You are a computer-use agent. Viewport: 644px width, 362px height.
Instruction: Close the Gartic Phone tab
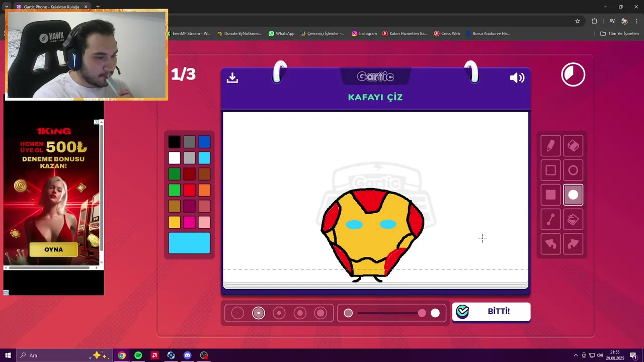coord(86,7)
